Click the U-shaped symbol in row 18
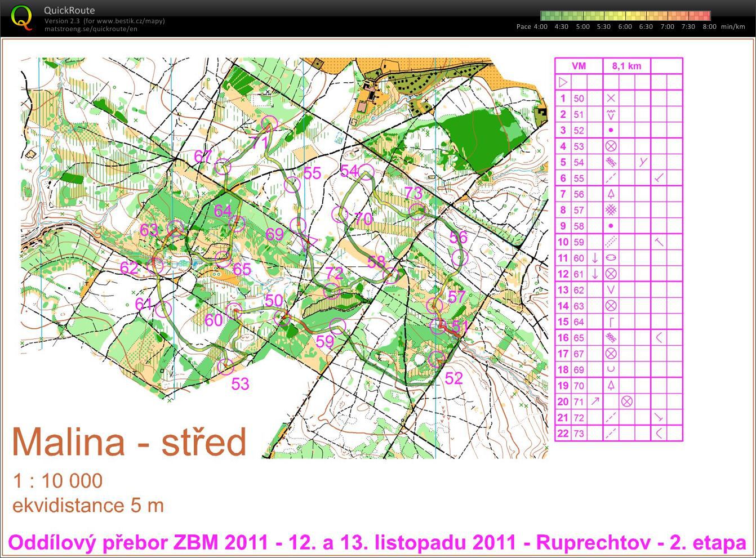Screen dimensions: 756x558 pos(611,370)
